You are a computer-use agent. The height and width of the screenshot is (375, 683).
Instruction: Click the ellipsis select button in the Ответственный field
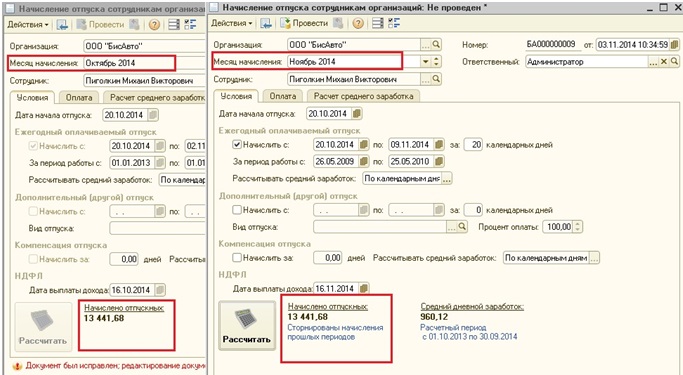tap(653, 62)
